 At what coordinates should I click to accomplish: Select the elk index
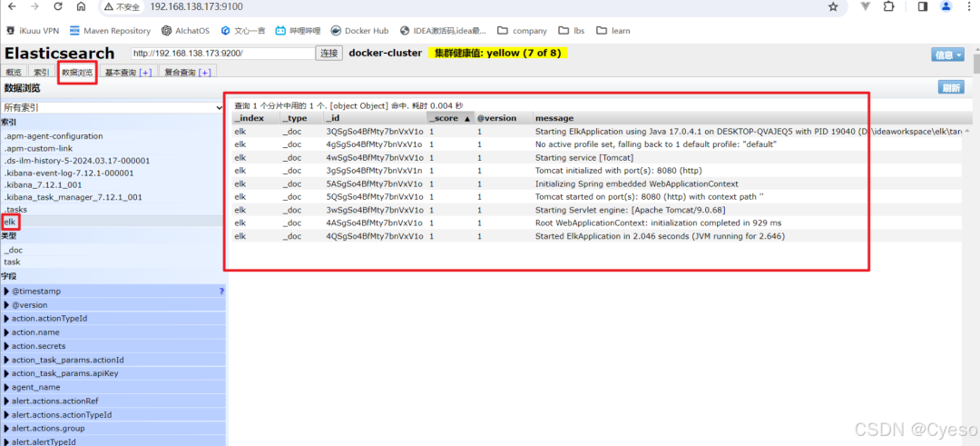9,222
